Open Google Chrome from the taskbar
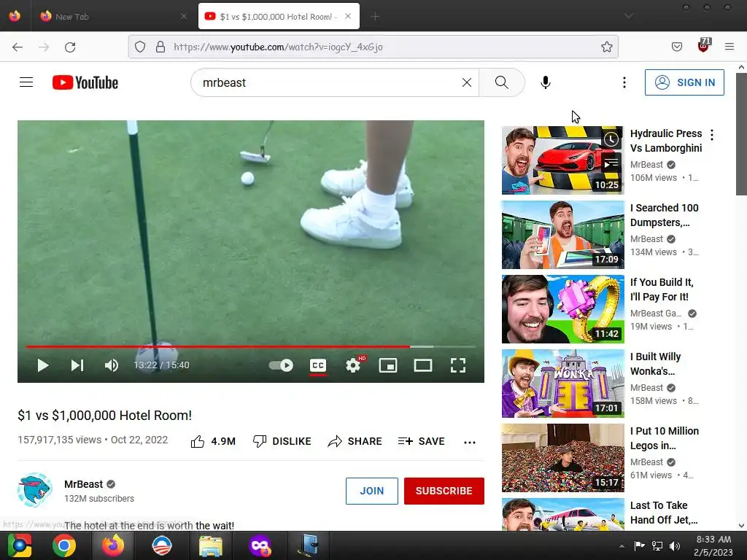747x560 pixels. pos(64,545)
